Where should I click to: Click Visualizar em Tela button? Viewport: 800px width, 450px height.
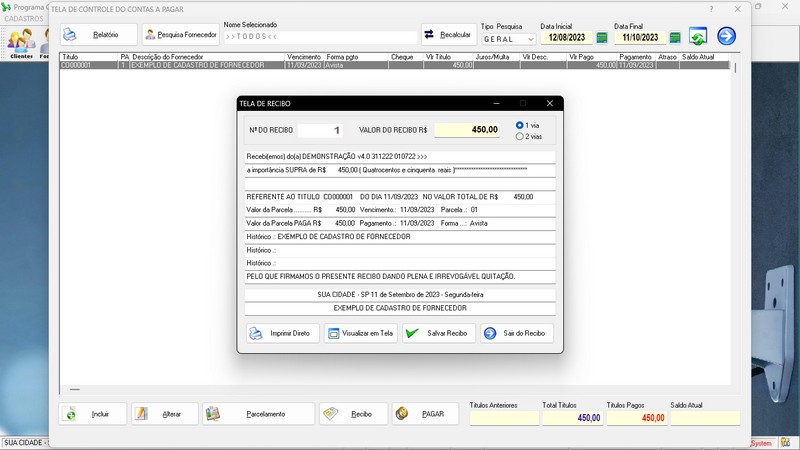tap(361, 333)
